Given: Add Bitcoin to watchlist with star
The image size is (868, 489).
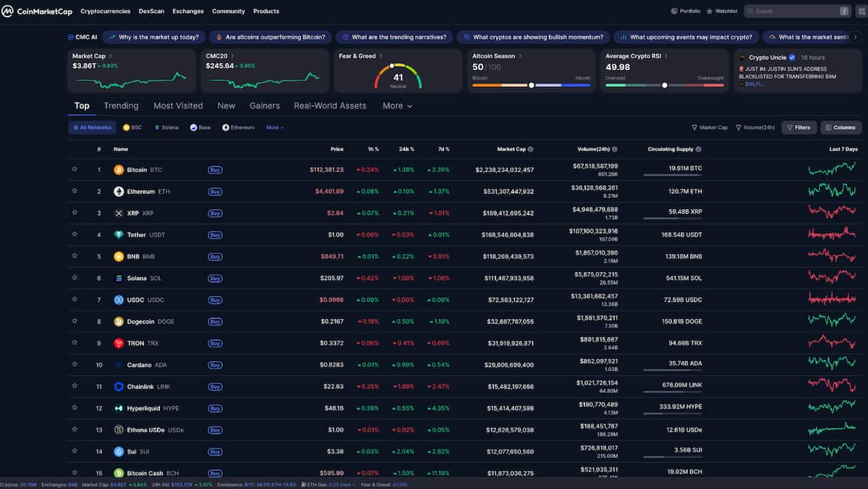Looking at the screenshot, I should point(75,170).
